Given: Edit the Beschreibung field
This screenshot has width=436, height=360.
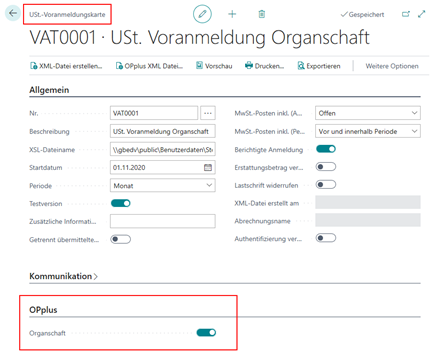Looking at the screenshot, I should [x=163, y=131].
